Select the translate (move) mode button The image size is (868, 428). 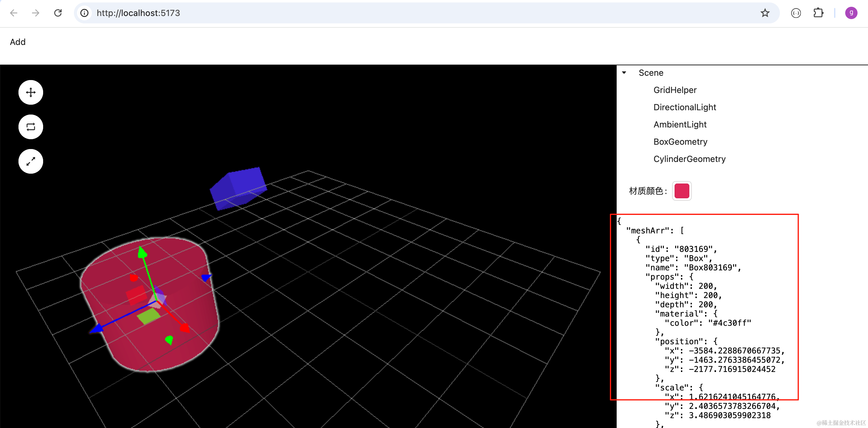point(31,92)
